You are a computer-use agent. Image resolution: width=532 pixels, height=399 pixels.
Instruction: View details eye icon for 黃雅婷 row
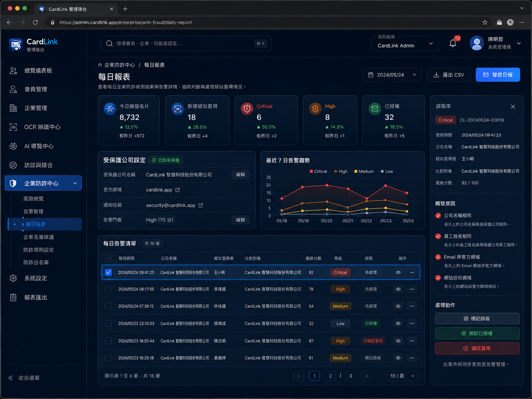point(398,358)
